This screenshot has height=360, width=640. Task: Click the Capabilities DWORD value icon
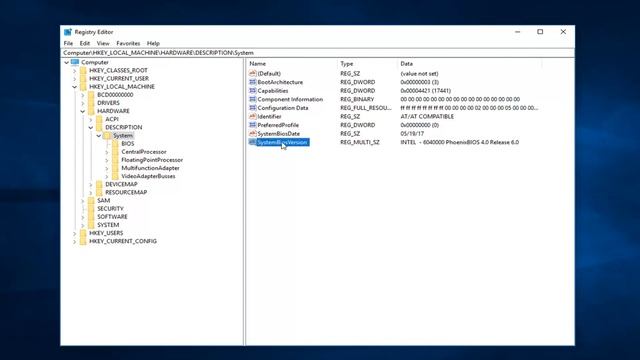(253, 91)
